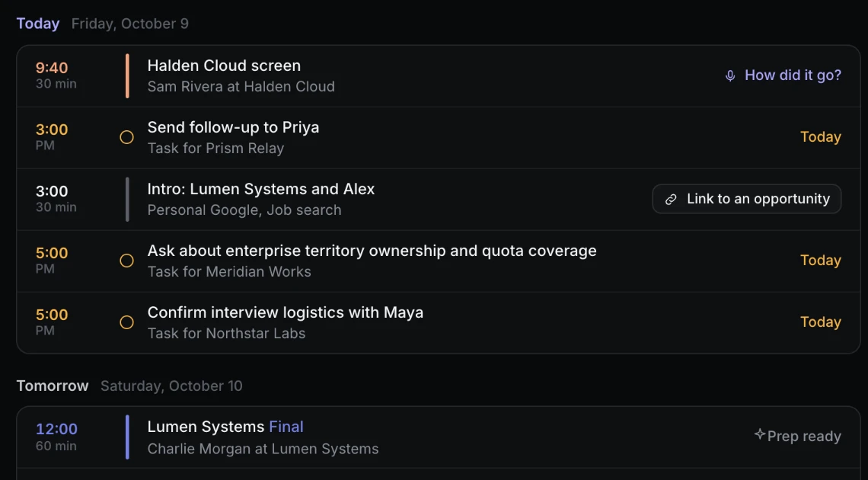Click the Today due label on Priya task
Viewport: 868px width, 480px height.
click(820, 136)
